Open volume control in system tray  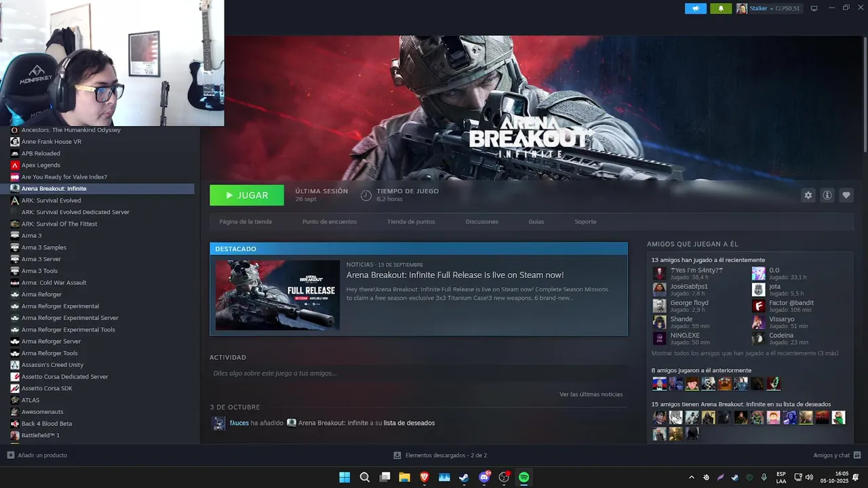coord(808,477)
